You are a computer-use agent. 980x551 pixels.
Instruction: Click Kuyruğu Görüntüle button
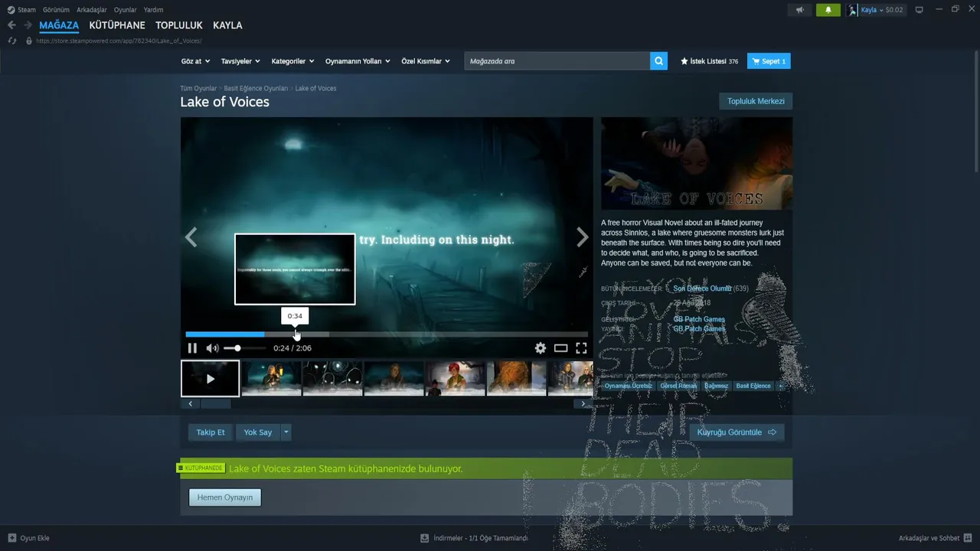[737, 432]
